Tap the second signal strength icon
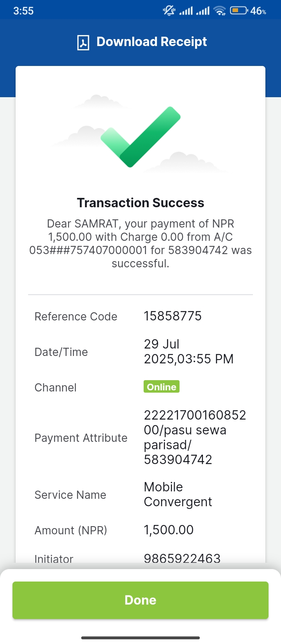 pyautogui.click(x=203, y=11)
